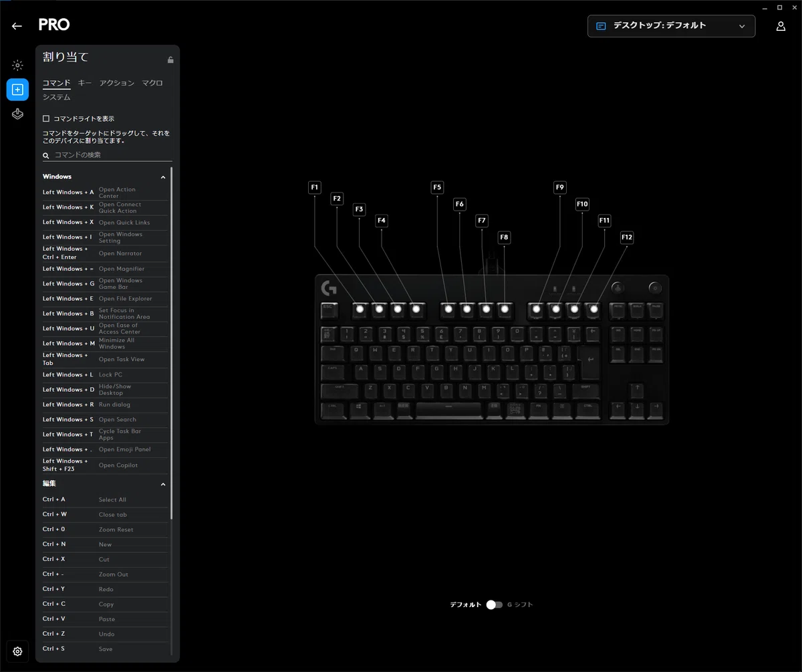Click the lock icon in the 割り当て panel
The height and width of the screenshot is (672, 802).
[170, 60]
